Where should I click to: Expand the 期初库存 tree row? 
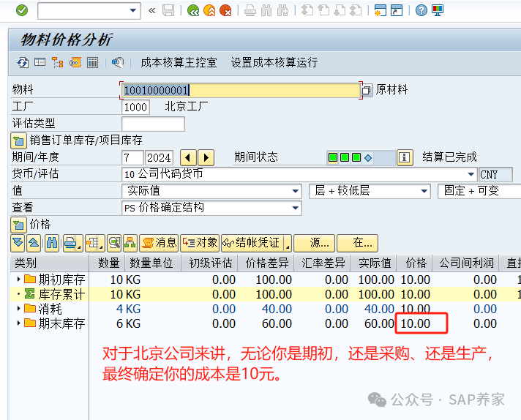[x=18, y=280]
